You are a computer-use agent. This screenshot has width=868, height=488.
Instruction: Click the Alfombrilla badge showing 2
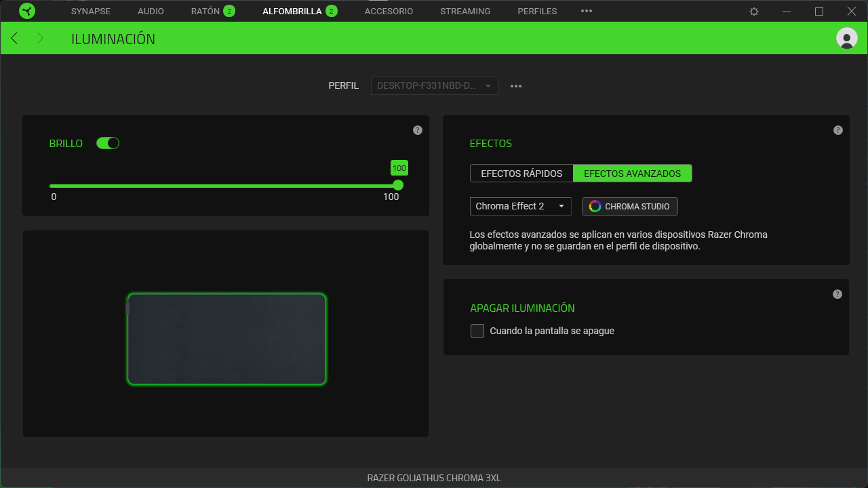coord(331,11)
